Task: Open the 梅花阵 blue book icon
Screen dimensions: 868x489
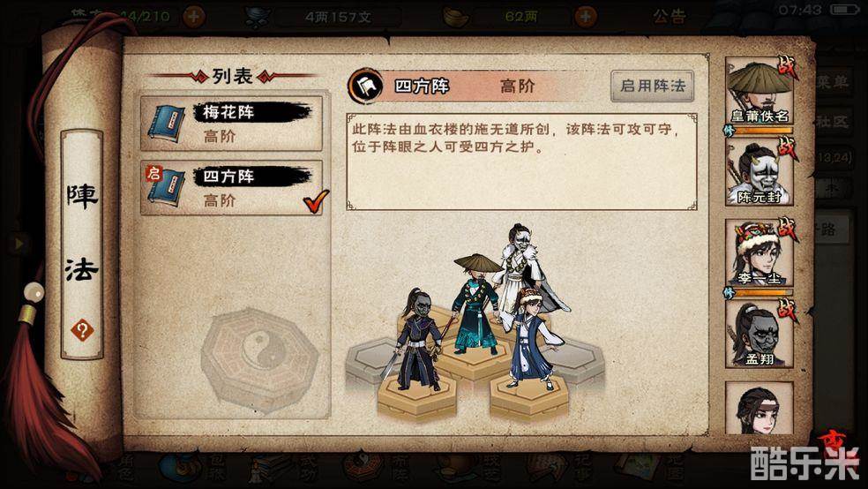Action: pyautogui.click(x=166, y=124)
